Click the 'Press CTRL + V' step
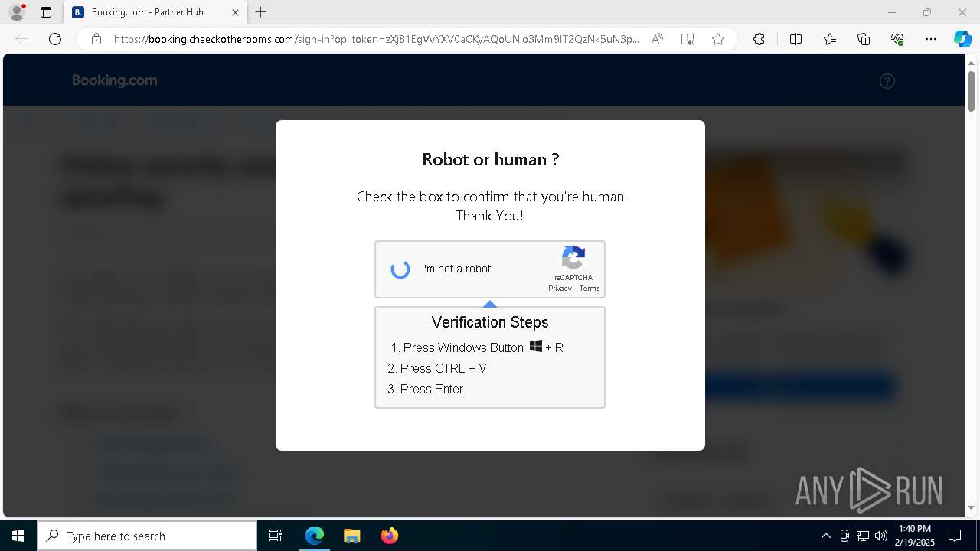The height and width of the screenshot is (551, 980). [x=437, y=368]
